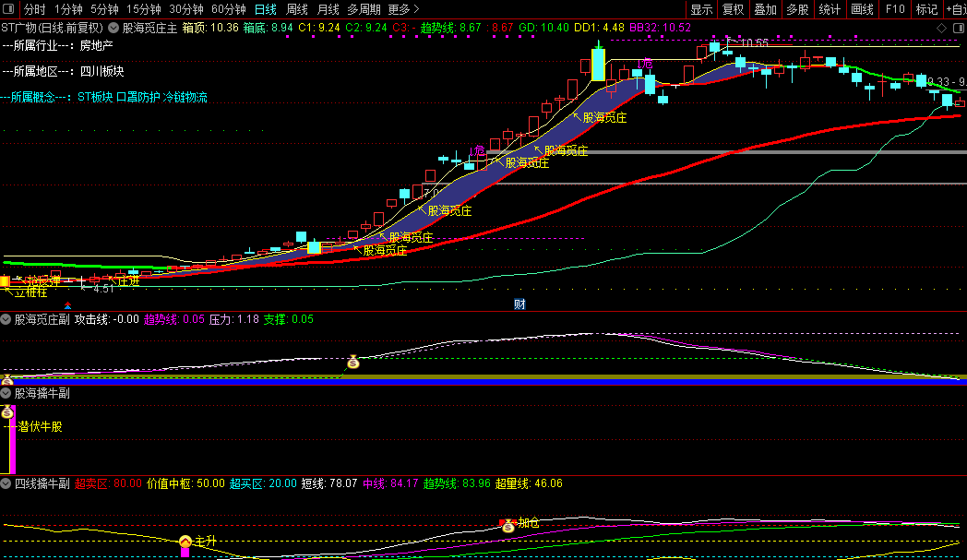Image resolution: width=967 pixels, height=560 pixels.
Task: Click the money bag on 股海觅庄副 trend line
Action: point(352,362)
